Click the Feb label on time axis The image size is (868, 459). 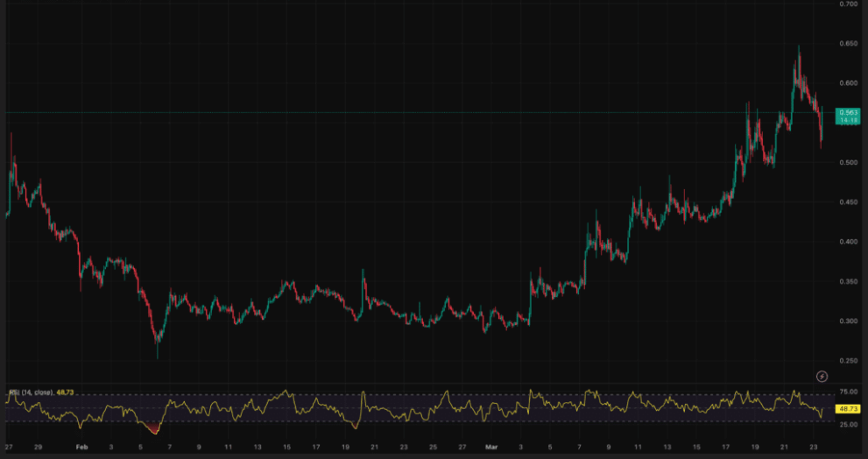click(x=81, y=446)
